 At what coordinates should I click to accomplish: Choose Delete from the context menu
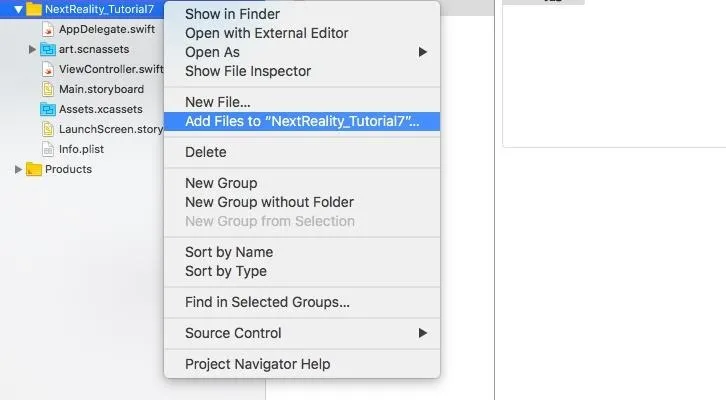pos(206,152)
